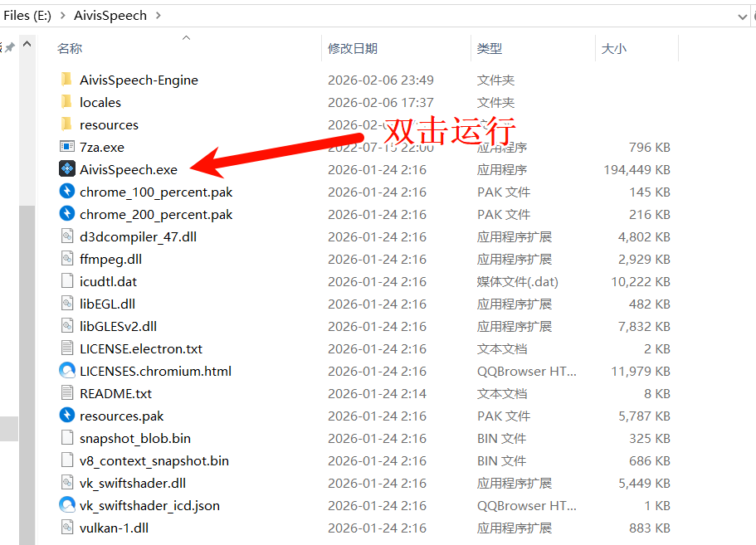The height and width of the screenshot is (545, 756).
Task: Sort by the 类型 column header
Action: [490, 48]
